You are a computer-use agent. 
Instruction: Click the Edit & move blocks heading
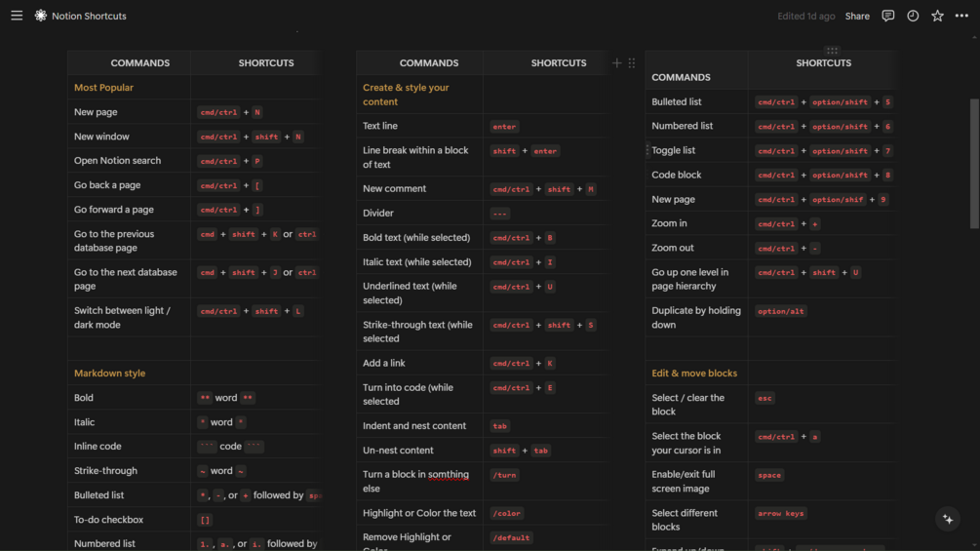693,373
